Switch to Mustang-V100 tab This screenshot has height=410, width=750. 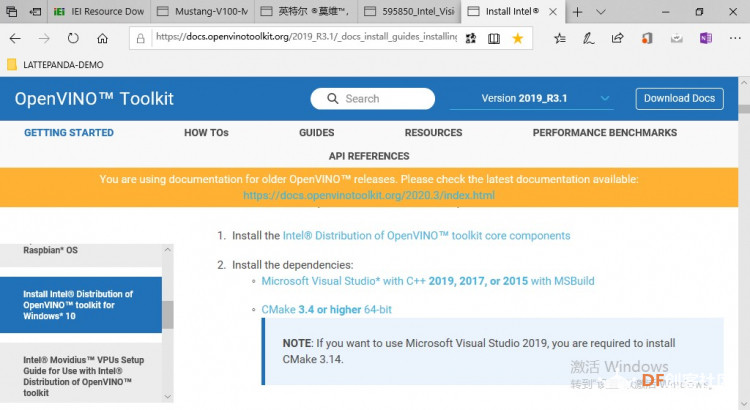pos(202,11)
